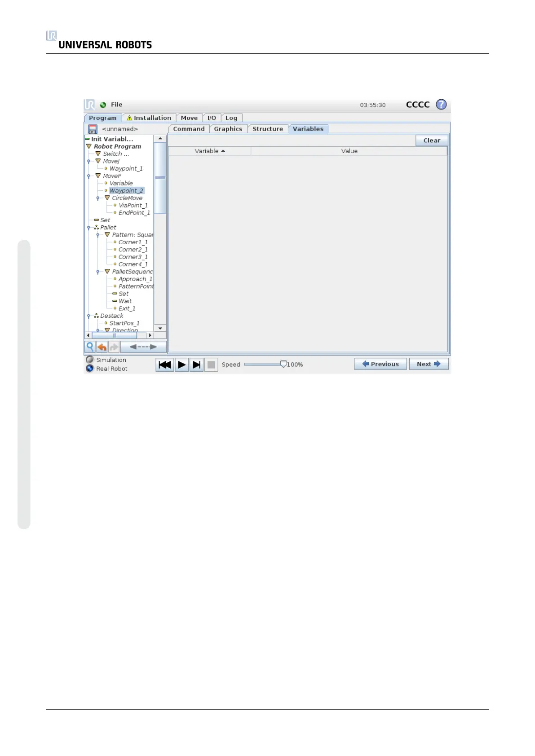Click the tree scroll-up arrow
This screenshot has width=535, height=756.
click(160, 139)
